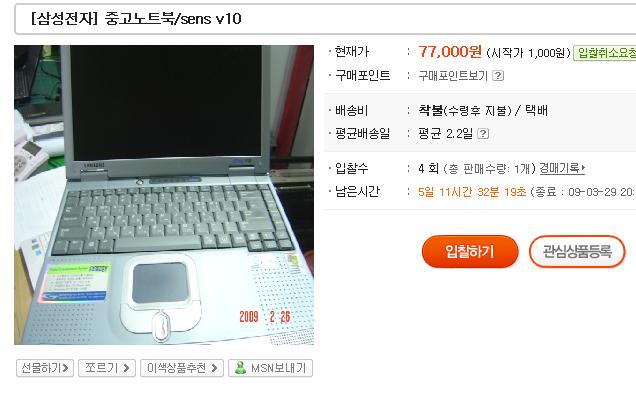Click the small arrow after 경매기록

click(x=583, y=167)
